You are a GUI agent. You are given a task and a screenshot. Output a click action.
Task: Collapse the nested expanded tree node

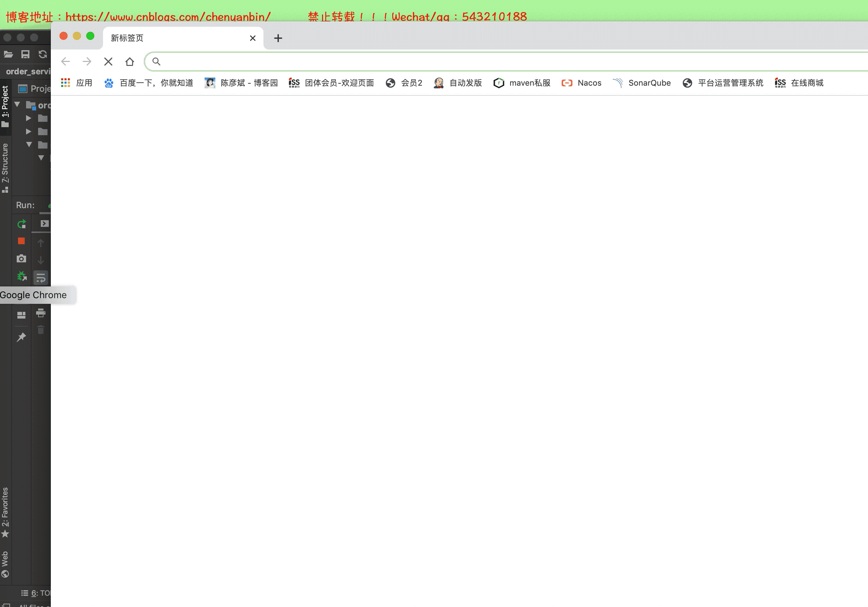[41, 158]
